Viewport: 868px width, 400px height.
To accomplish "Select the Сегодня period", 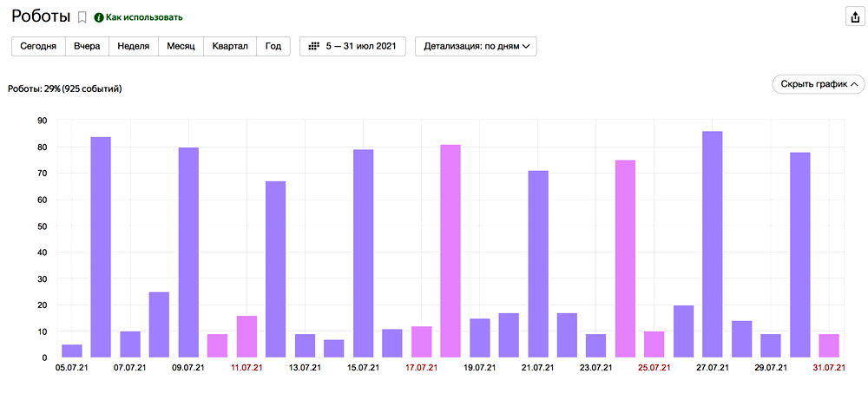I will (39, 46).
